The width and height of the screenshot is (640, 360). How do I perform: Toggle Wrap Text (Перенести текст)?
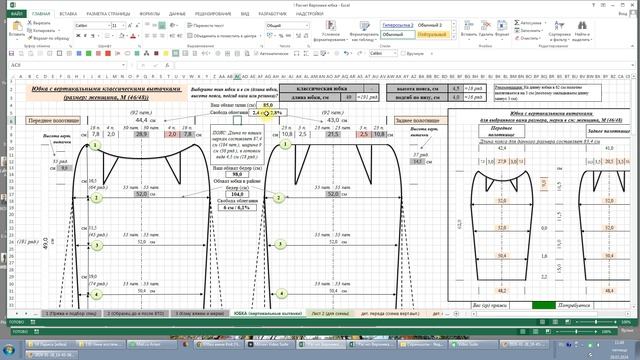click(x=205, y=25)
